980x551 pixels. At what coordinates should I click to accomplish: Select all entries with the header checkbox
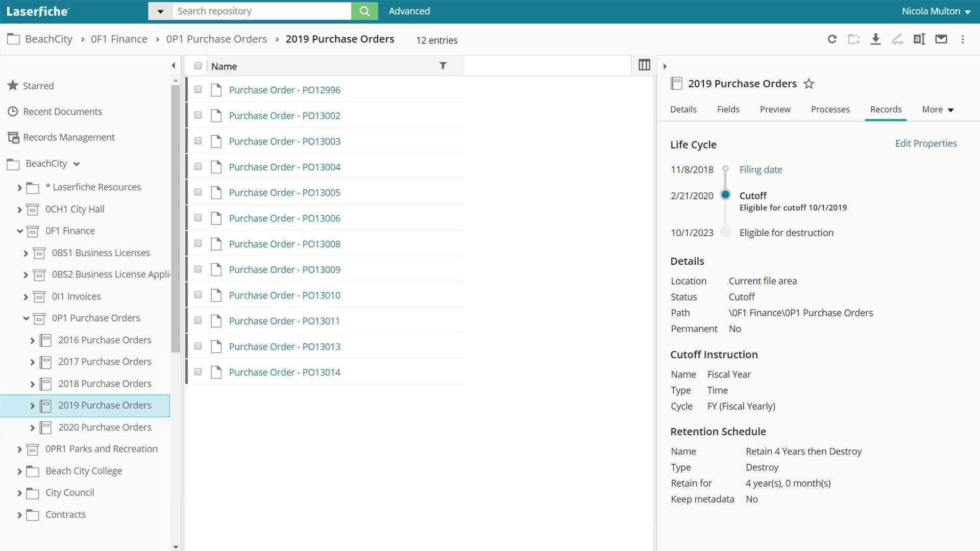point(198,66)
